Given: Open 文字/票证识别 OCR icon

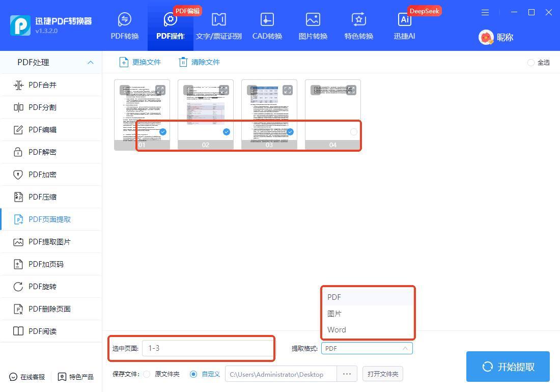Looking at the screenshot, I should pyautogui.click(x=218, y=20).
